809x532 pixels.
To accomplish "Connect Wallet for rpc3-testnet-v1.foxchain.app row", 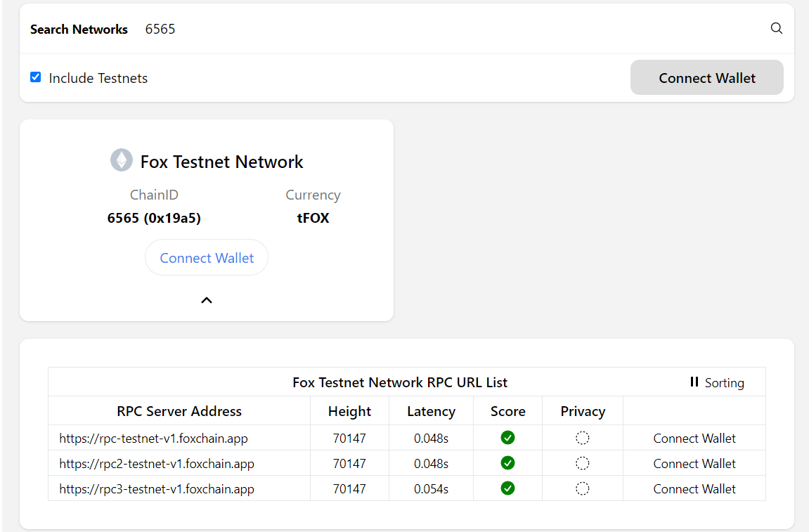I will pyautogui.click(x=694, y=488).
